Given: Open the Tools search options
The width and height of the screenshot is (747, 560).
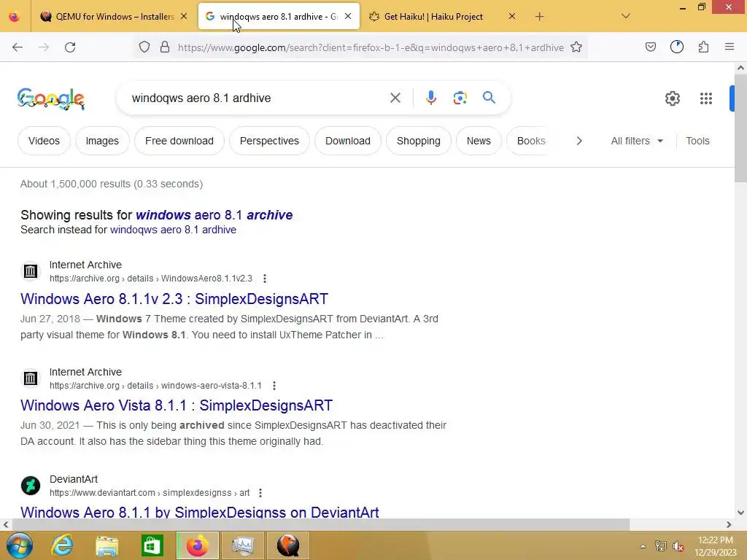Looking at the screenshot, I should [x=697, y=141].
